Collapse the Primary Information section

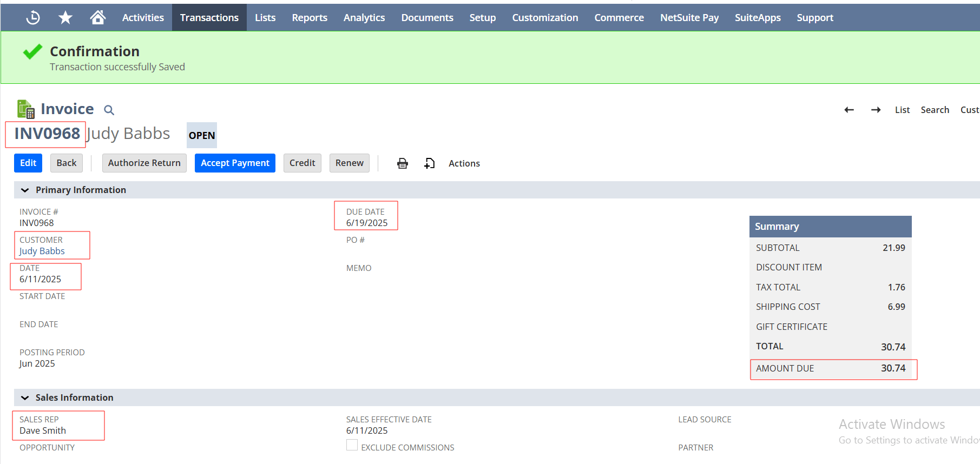25,190
